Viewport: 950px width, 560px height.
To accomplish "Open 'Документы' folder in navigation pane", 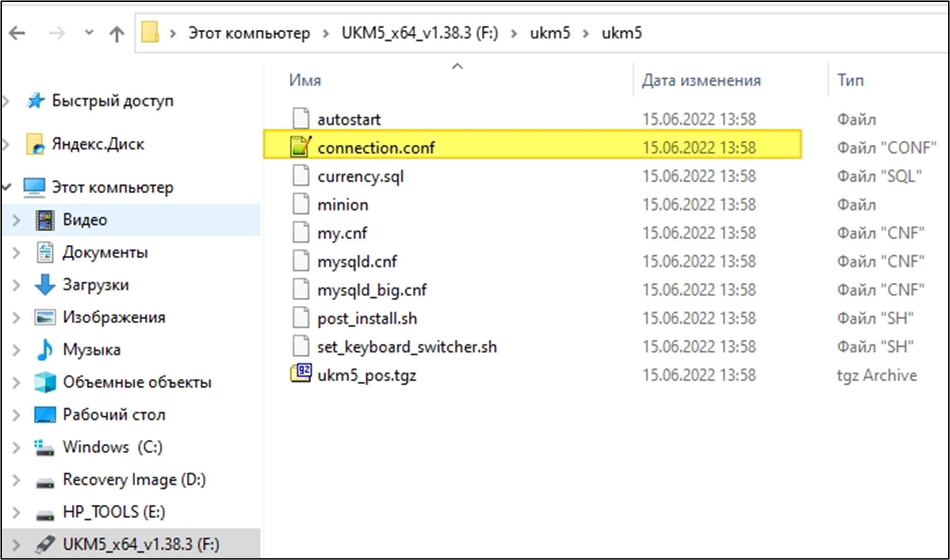I will click(x=105, y=253).
